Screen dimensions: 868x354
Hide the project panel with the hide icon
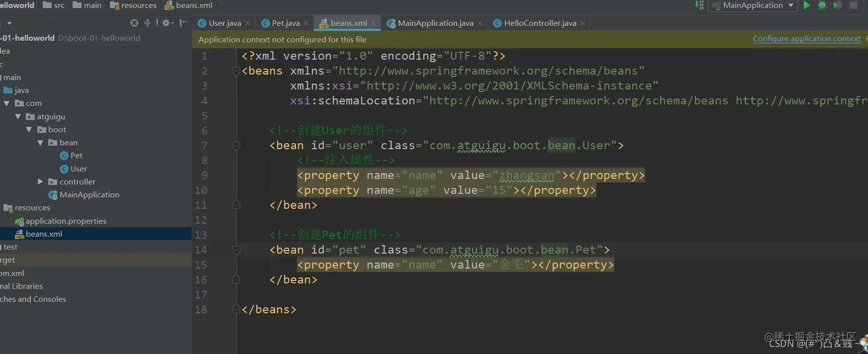[x=183, y=23]
